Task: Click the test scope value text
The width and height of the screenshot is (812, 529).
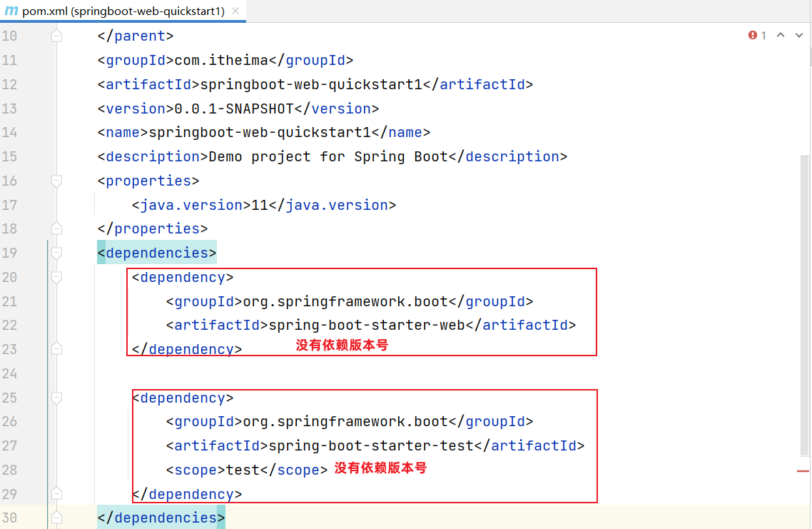Action: point(243,470)
